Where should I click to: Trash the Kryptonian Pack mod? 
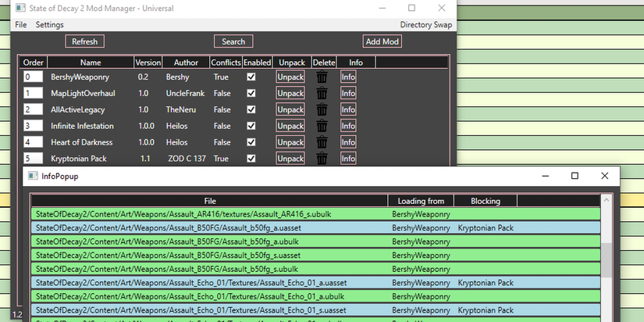(322, 159)
